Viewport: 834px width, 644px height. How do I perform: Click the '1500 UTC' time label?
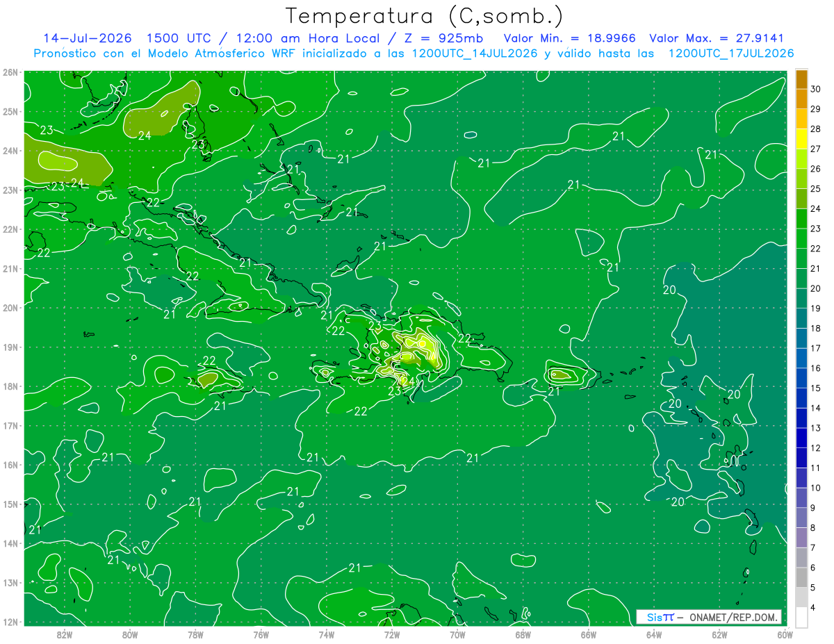point(181,38)
